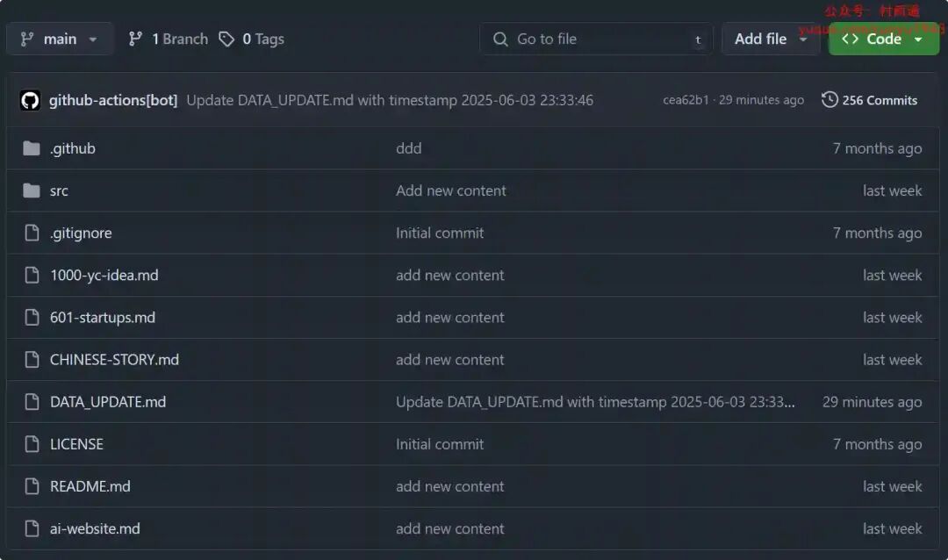Click the file icon beside README.md
This screenshot has width=948, height=560.
click(x=32, y=486)
